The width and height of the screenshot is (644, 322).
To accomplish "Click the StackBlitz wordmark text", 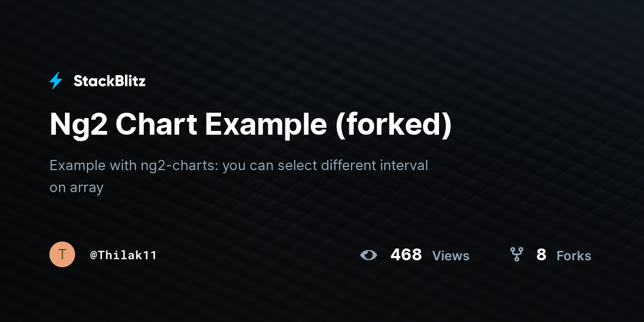I will [109, 81].
